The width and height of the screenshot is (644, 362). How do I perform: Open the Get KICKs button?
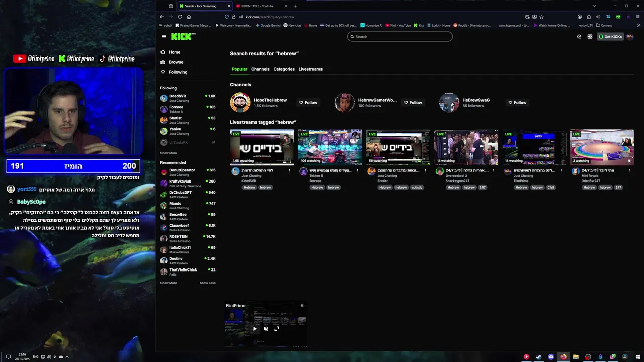tap(610, 37)
